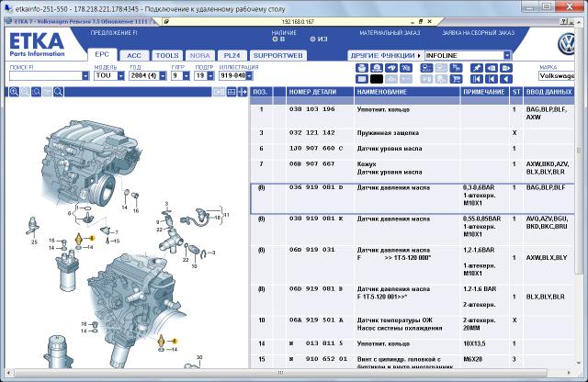Expand the ДРУГИЕ ФУНКЦИИ menu
Screen dimensions: 588x382
(386, 55)
